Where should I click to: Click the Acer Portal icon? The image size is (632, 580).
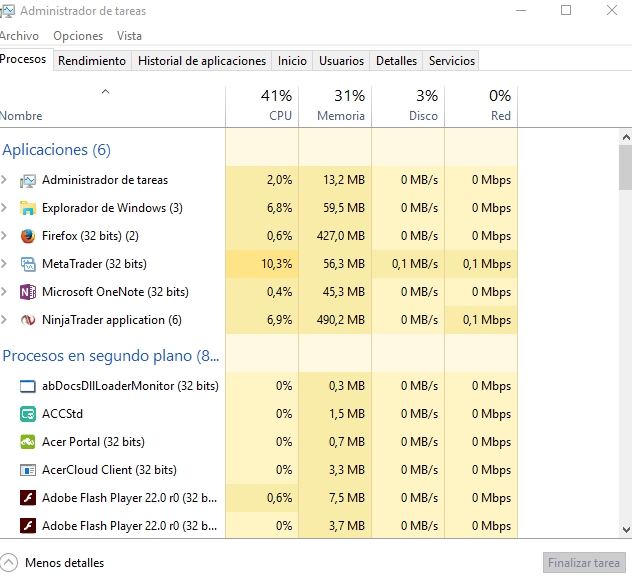(27, 442)
